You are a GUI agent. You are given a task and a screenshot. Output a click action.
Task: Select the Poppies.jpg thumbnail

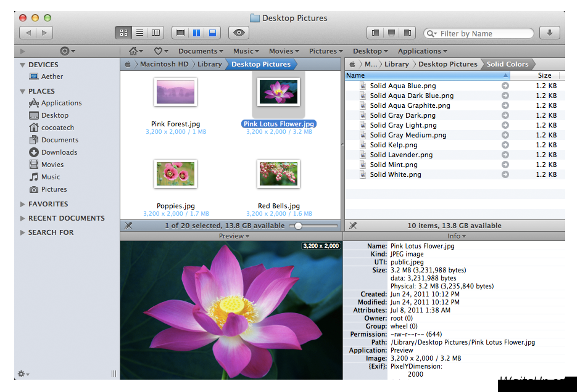click(176, 174)
